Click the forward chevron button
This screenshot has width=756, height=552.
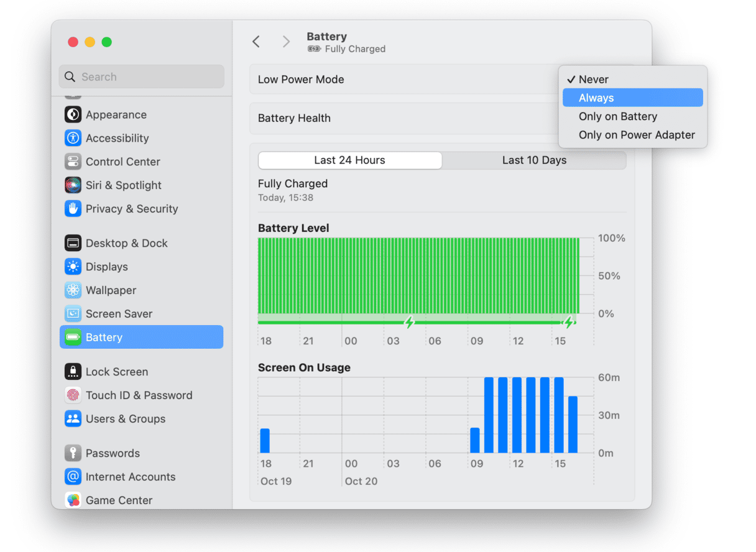click(x=286, y=42)
